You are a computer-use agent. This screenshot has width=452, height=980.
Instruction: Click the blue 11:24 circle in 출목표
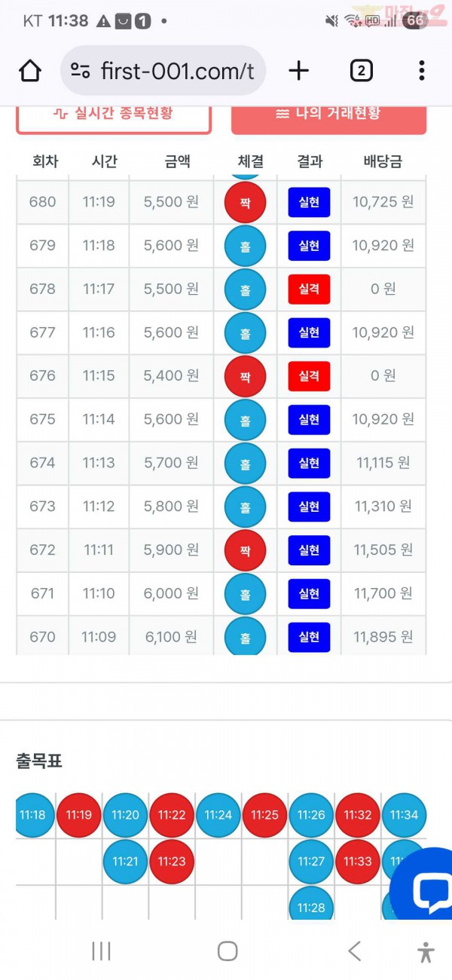click(218, 815)
